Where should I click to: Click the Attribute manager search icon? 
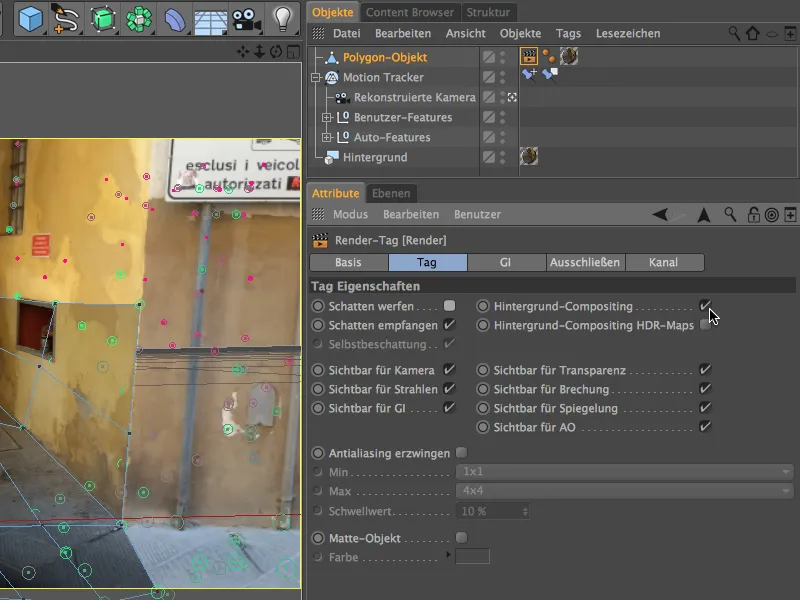tap(730, 215)
